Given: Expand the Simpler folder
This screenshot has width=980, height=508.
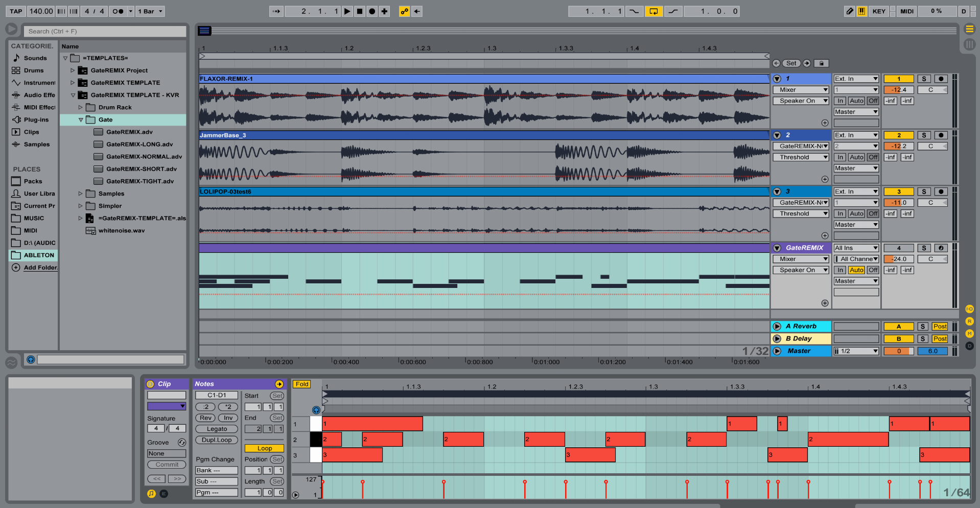Looking at the screenshot, I should [x=80, y=206].
